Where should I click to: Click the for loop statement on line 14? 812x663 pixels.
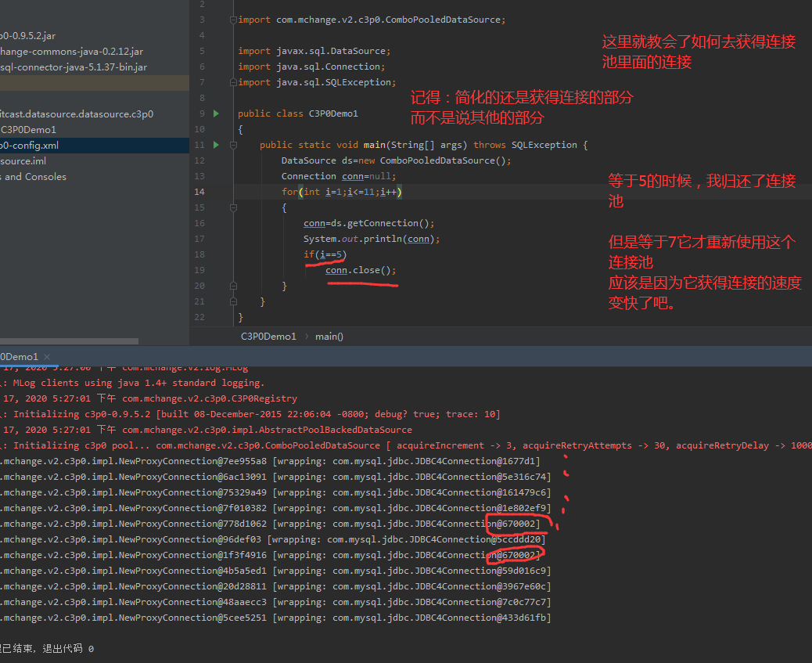[x=342, y=192]
